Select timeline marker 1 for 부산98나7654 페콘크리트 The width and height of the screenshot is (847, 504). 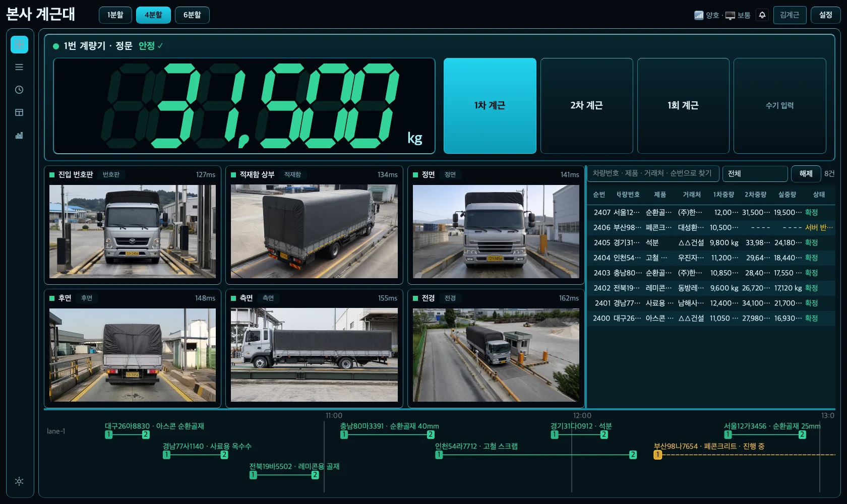657,455
